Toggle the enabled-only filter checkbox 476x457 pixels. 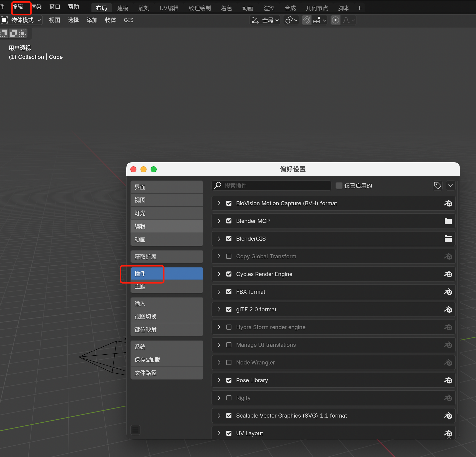coord(339,186)
